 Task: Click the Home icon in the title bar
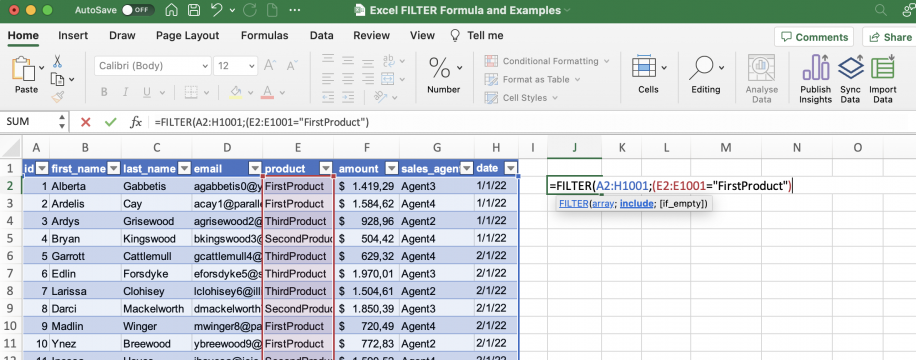(x=172, y=10)
